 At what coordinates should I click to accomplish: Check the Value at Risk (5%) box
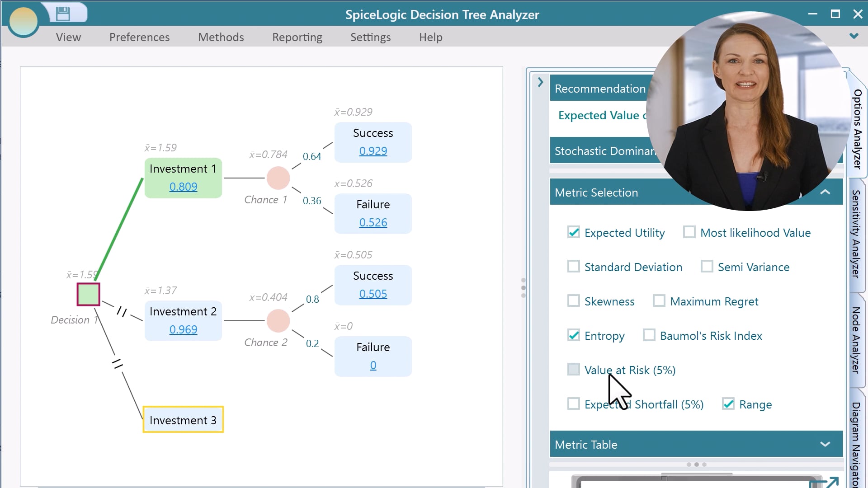tap(574, 370)
